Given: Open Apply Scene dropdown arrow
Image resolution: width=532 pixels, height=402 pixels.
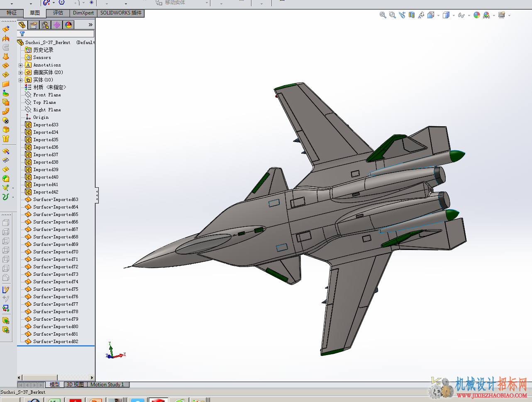Looking at the screenshot, I should tap(494, 15).
